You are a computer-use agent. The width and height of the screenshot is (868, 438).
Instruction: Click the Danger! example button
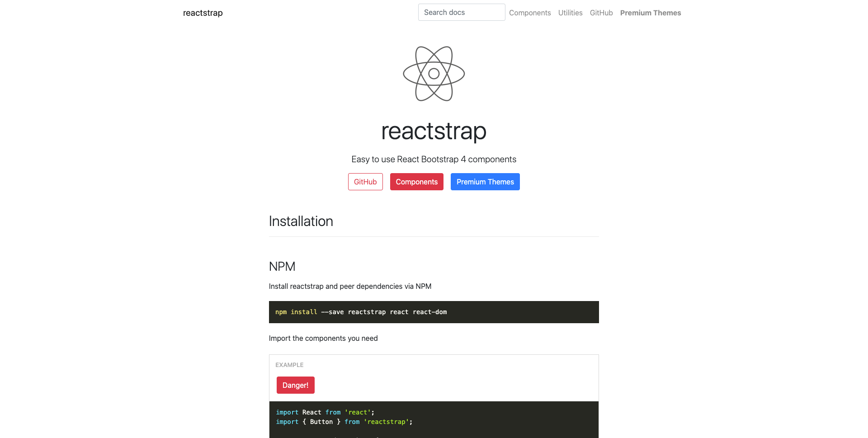tap(295, 385)
